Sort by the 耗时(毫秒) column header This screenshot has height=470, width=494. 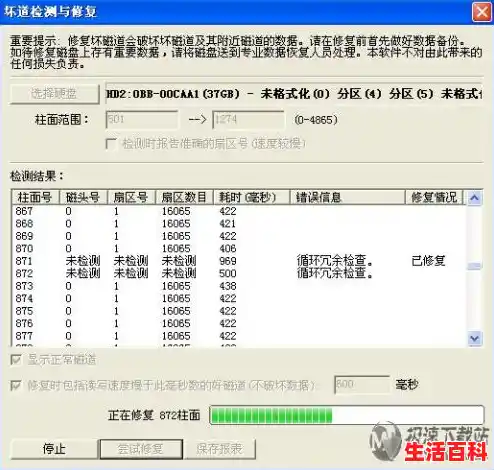click(x=251, y=197)
